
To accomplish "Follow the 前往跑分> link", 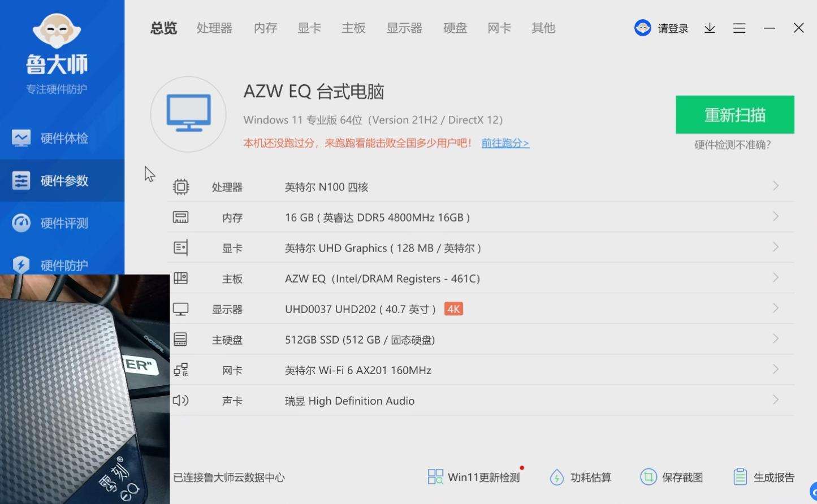I will 505,143.
